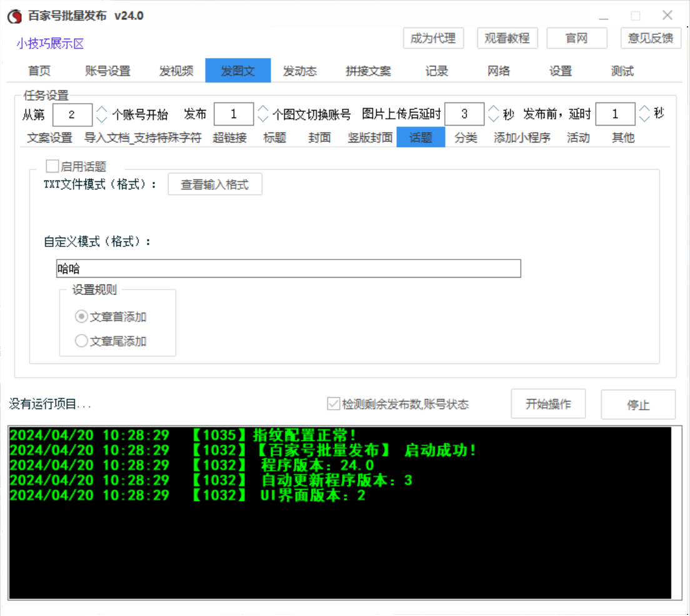This screenshot has height=616, width=690.
Task: Open the 设置 main tab
Action: click(561, 71)
